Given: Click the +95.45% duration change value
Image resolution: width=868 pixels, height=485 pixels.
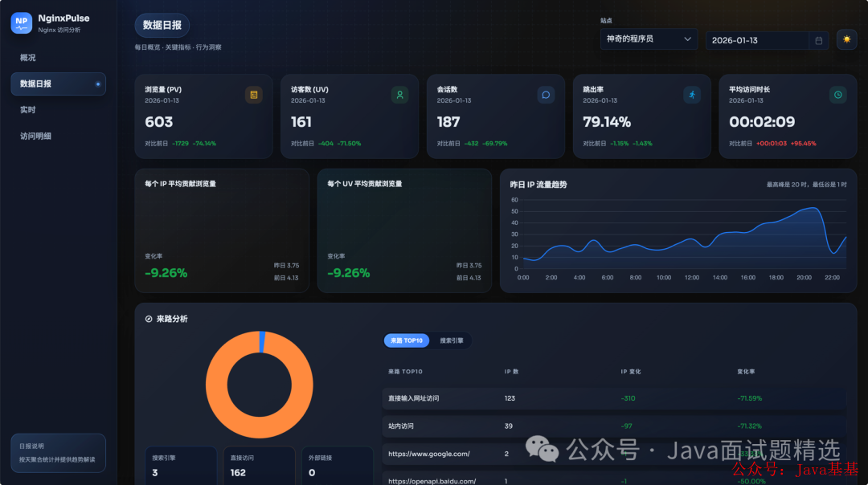Looking at the screenshot, I should pos(803,144).
